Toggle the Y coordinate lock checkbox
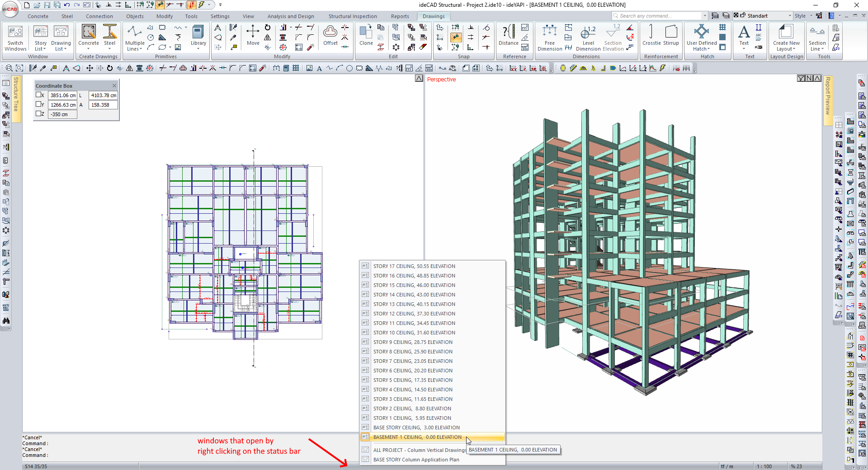Screen dimensions: 868x470 (39, 104)
